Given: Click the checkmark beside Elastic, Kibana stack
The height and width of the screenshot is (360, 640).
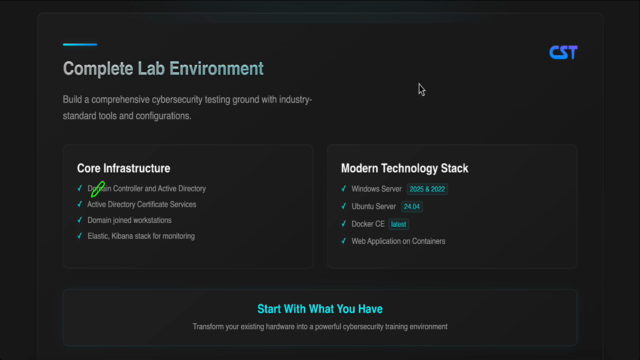Looking at the screenshot, I should tap(80, 236).
